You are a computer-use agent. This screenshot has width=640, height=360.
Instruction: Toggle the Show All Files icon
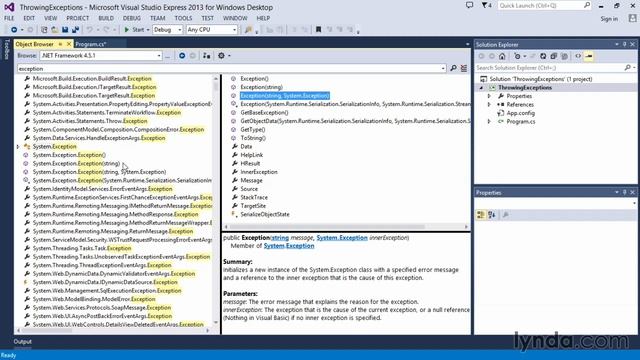pos(564,56)
